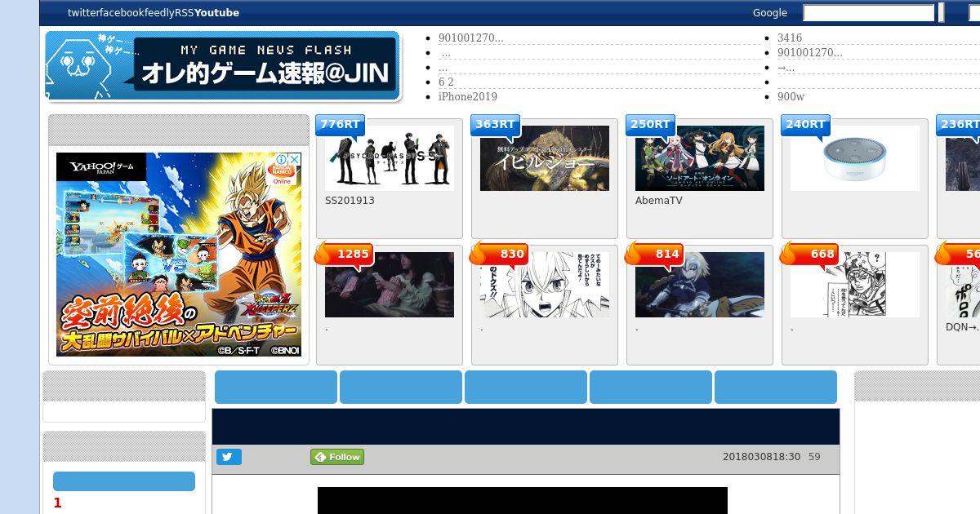Click the 'AbemaTV' article caption
Image resolution: width=980 pixels, height=514 pixels.
(659, 200)
